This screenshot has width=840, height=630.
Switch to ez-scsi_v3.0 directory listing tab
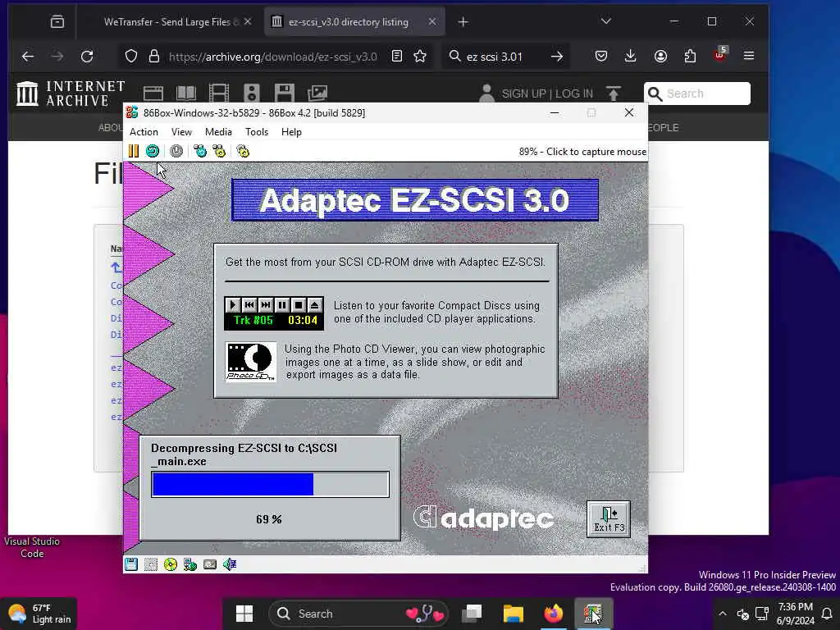pos(354,22)
